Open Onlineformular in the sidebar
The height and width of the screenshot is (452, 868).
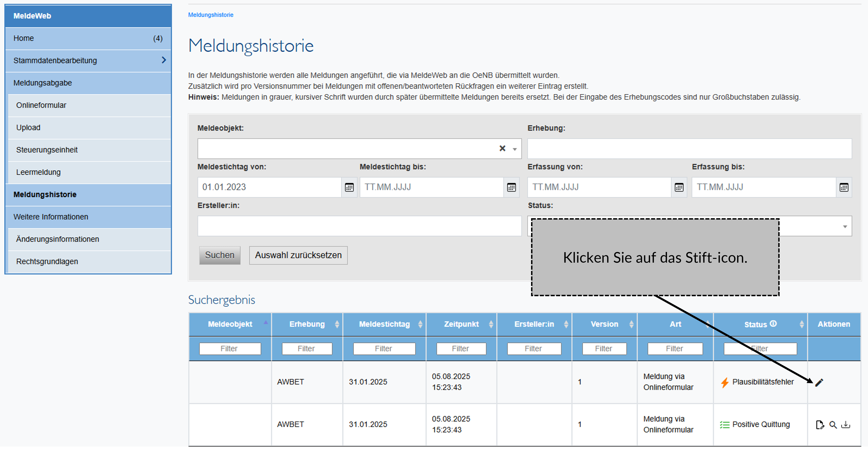pos(41,105)
